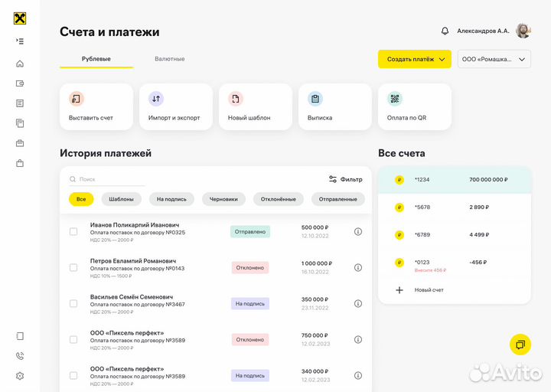This screenshot has width=551, height=392.
Task: Tick checkbox for Иванов Поликарпий Иванович
Action: (73, 232)
